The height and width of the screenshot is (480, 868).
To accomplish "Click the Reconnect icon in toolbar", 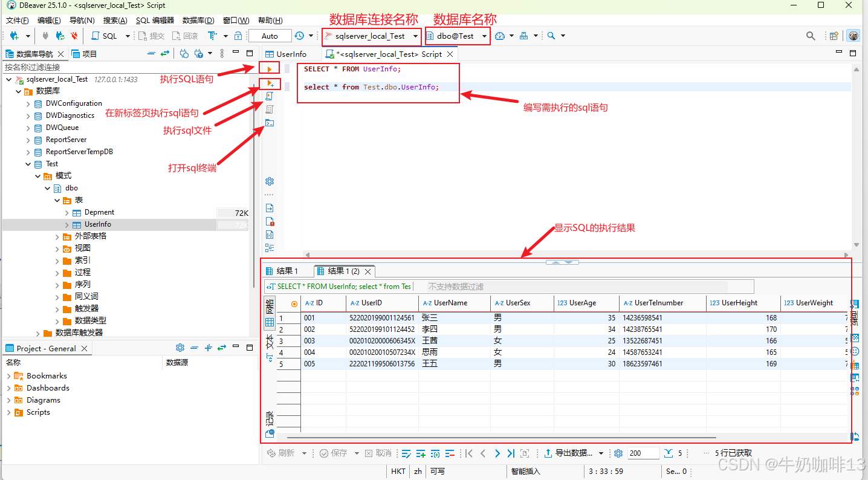I will (x=60, y=36).
